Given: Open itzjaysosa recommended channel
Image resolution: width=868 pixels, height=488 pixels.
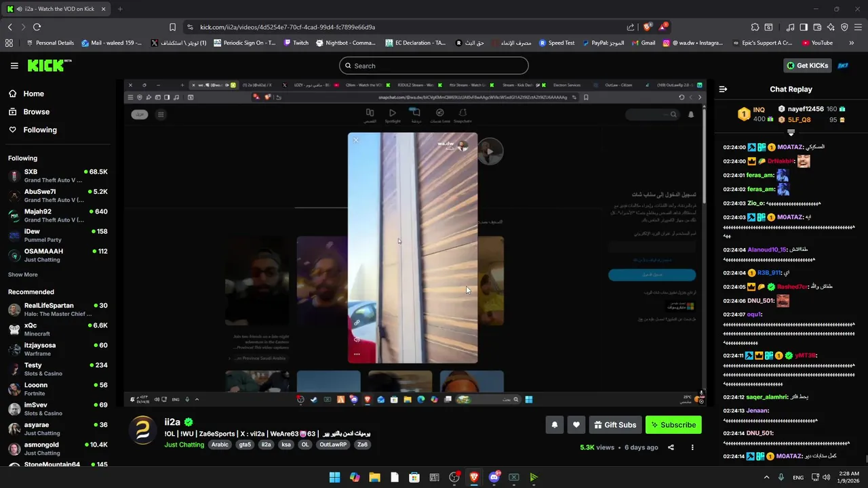Looking at the screenshot, I should tap(58, 349).
